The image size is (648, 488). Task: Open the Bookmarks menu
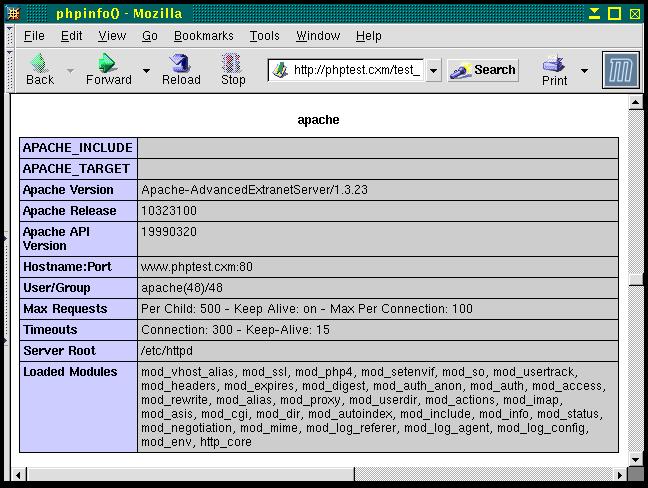(x=204, y=36)
